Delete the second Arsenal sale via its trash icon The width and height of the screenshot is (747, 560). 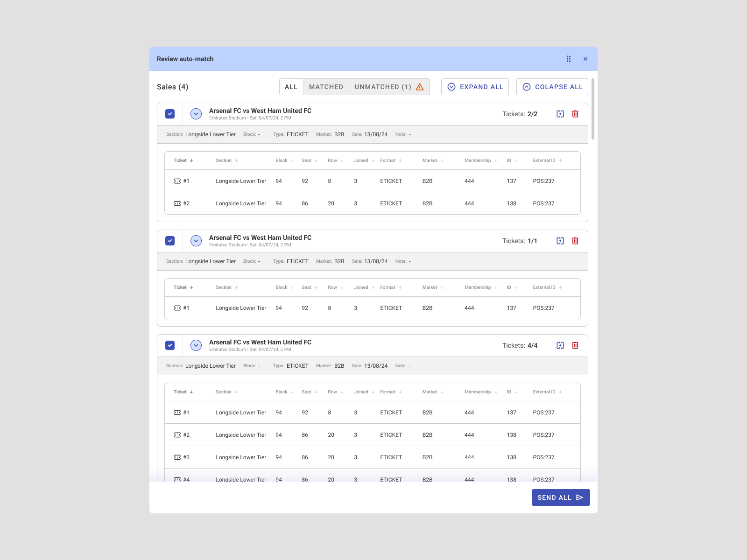point(575,241)
